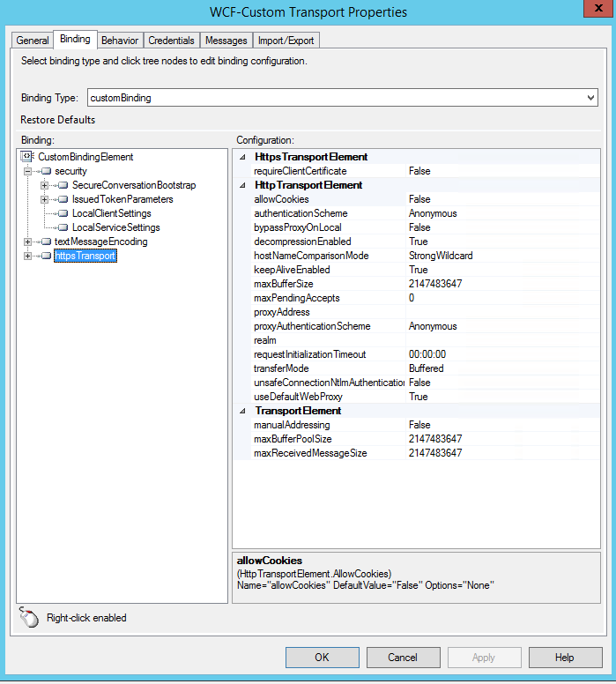Click the CustomBindingElement root node icon
The image size is (616, 684).
point(27,156)
